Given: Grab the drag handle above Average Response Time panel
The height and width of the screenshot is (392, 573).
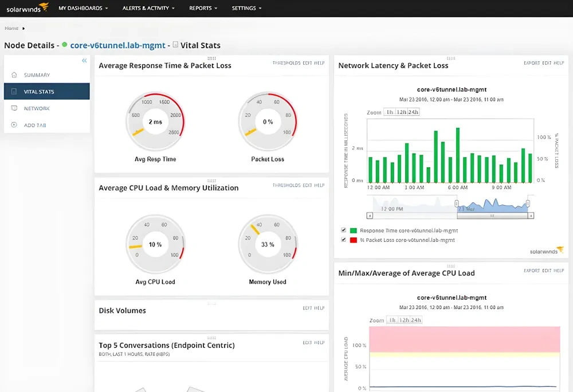Looking at the screenshot, I should coord(211,58).
